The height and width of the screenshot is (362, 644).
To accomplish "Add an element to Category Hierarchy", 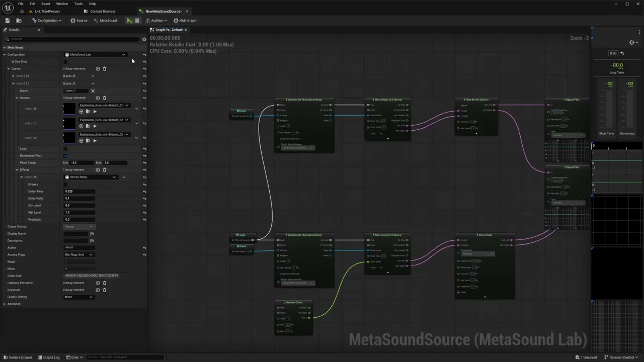I will (98, 283).
